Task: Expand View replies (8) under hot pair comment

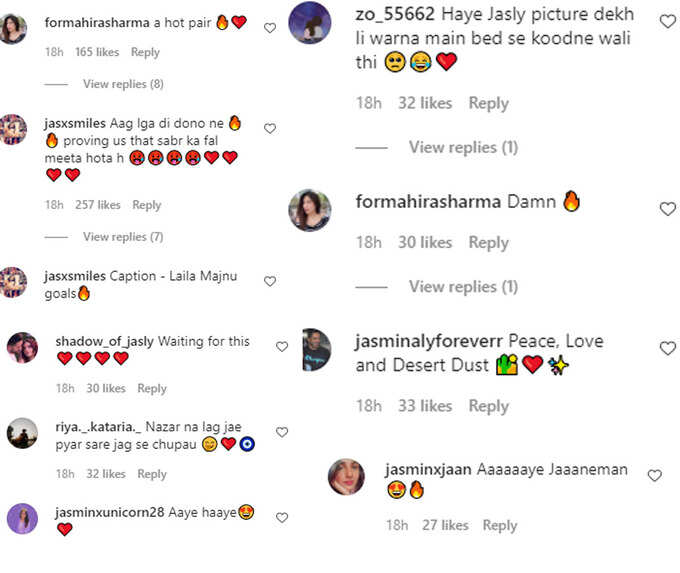Action: point(123,84)
